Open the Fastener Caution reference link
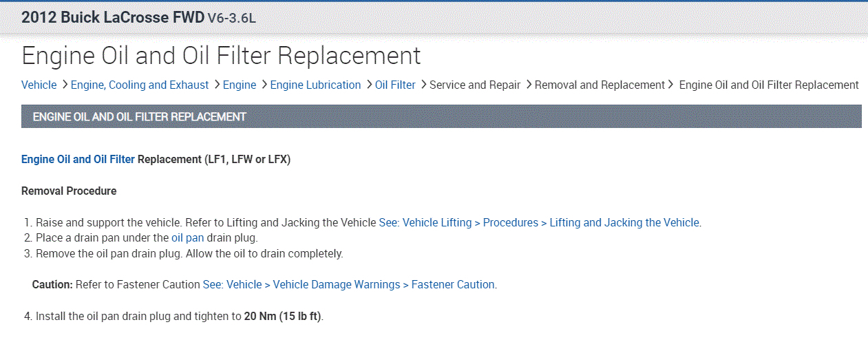 [349, 284]
